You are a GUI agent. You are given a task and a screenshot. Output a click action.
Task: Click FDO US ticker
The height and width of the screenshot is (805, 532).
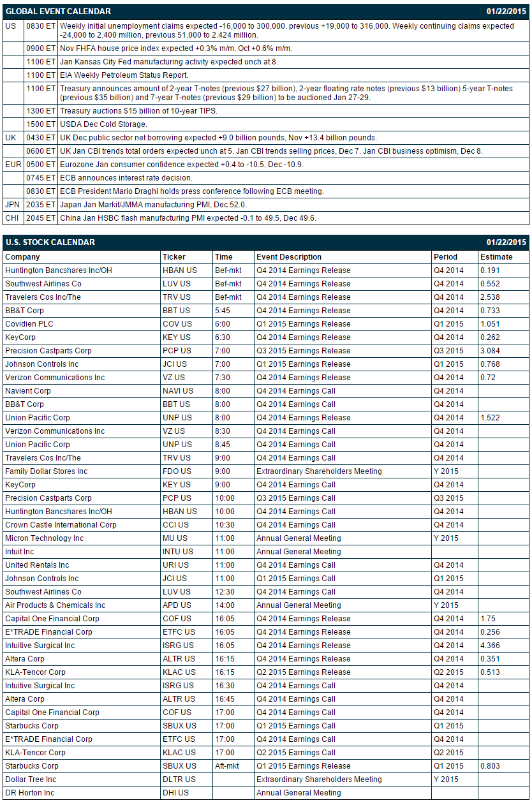tap(177, 471)
